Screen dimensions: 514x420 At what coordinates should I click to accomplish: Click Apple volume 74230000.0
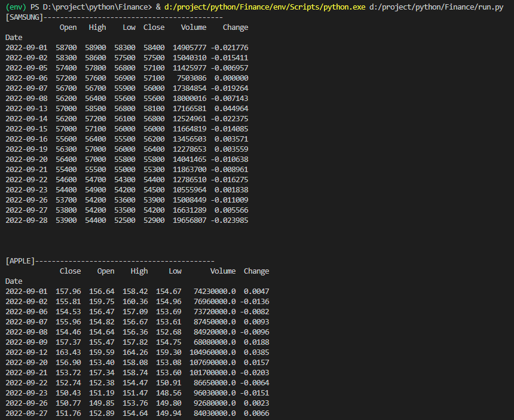click(215, 291)
